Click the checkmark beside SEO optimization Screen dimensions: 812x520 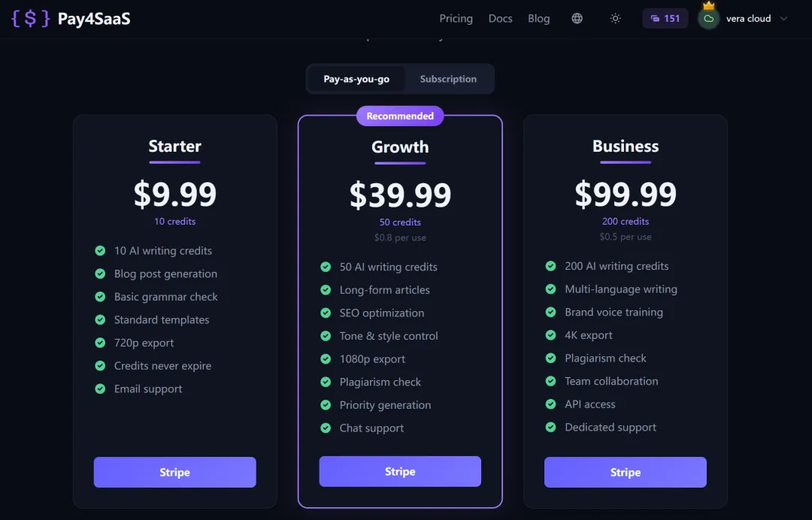326,313
